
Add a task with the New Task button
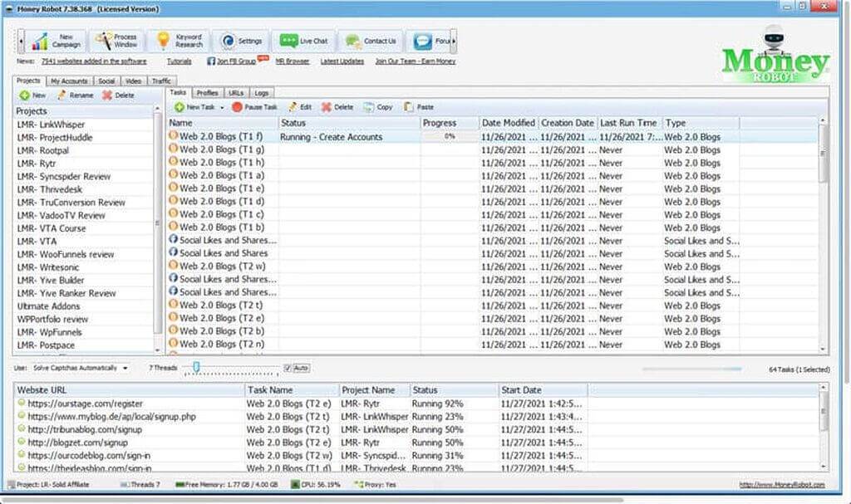tap(194, 107)
